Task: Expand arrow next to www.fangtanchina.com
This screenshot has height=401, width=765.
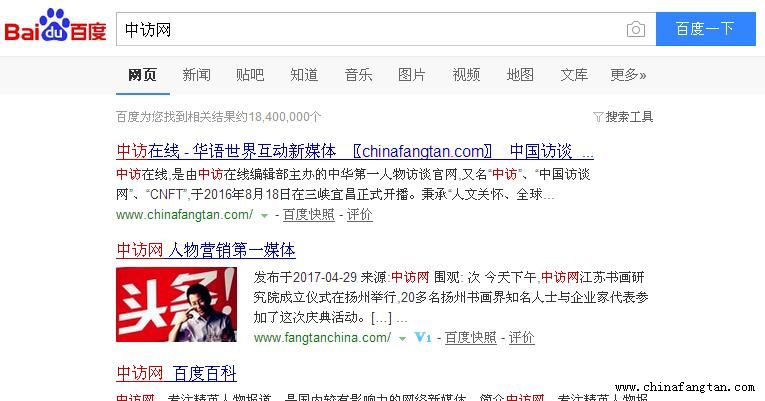Action: click(402, 339)
